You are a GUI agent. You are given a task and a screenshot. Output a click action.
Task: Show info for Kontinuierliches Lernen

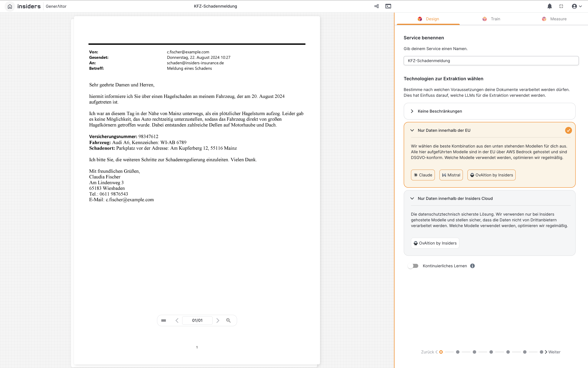click(x=472, y=266)
